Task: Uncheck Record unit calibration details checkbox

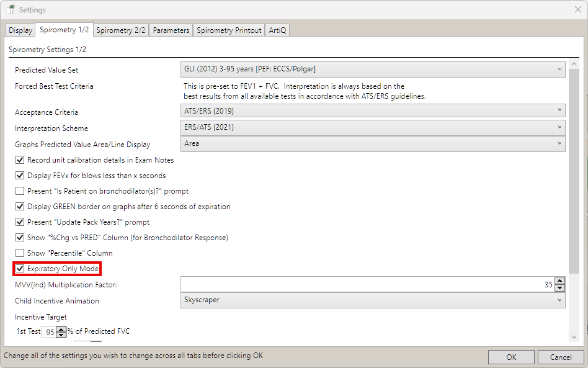Action: 20,160
